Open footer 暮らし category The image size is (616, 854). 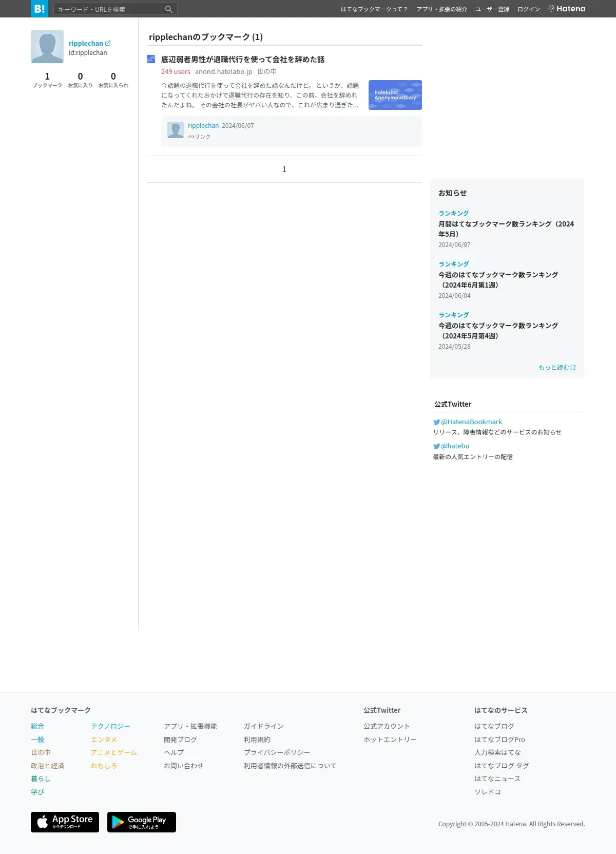(41, 779)
